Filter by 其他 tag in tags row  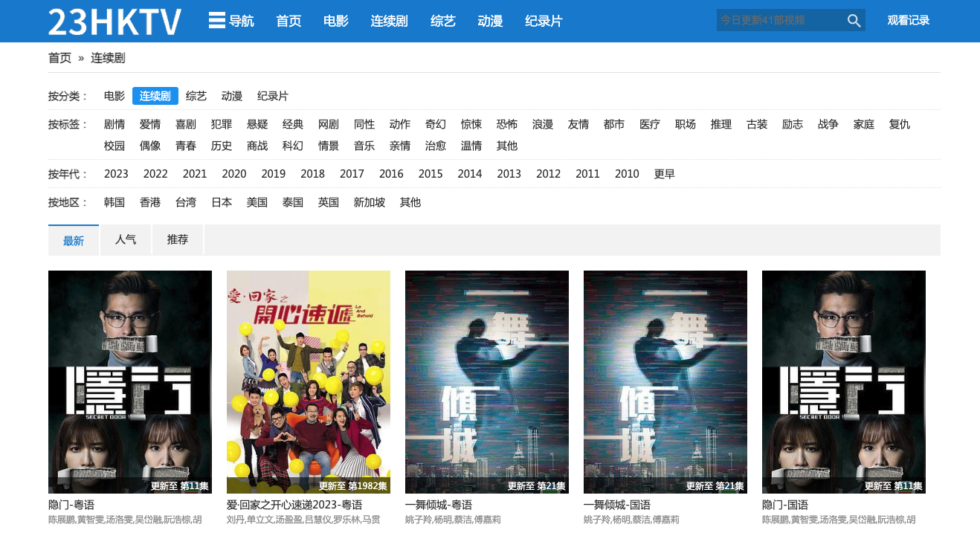(507, 146)
